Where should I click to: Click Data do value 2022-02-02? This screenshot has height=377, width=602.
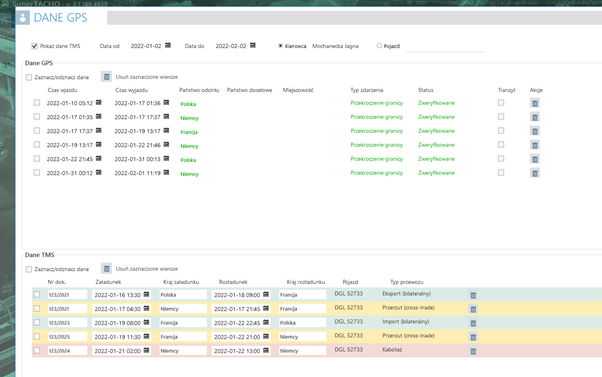point(231,46)
